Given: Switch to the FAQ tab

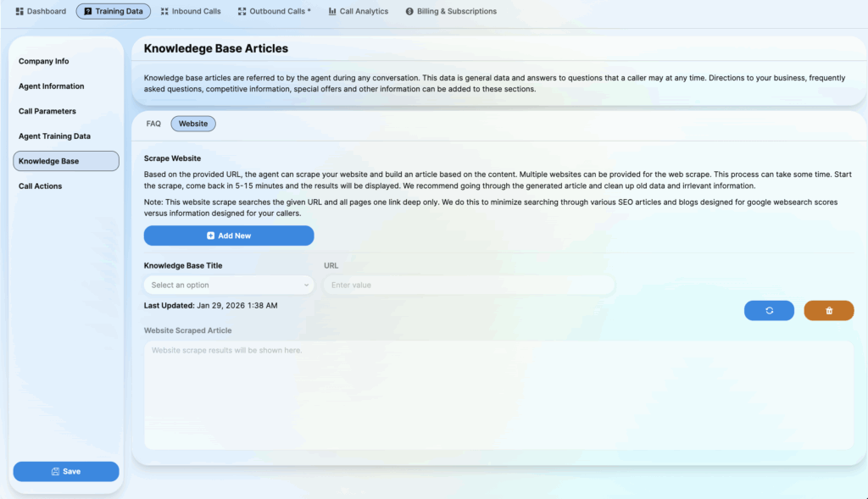Looking at the screenshot, I should 153,124.
